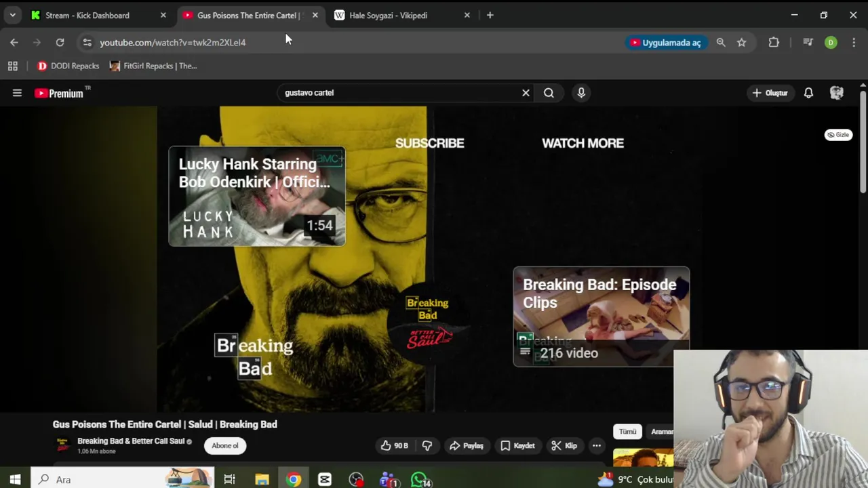This screenshot has height=488, width=868.
Task: Open Breaking Bad & Better Call Saul channel name
Action: pyautogui.click(x=131, y=441)
